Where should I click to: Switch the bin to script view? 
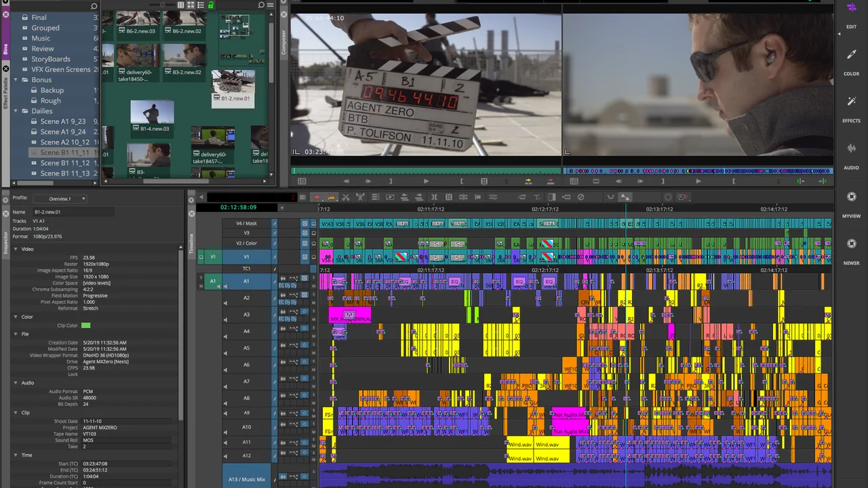(201, 5)
